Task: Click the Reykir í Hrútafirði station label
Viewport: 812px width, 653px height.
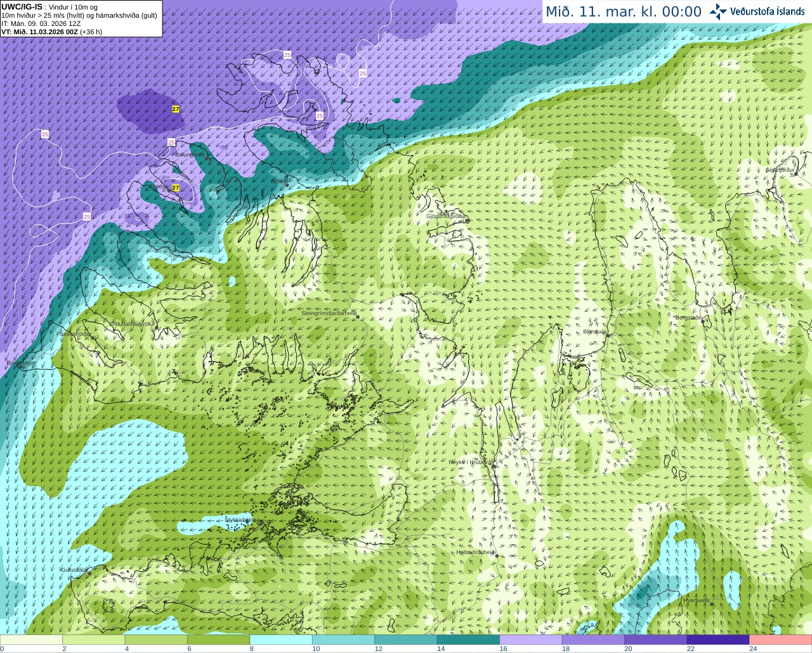Action: click(x=471, y=462)
